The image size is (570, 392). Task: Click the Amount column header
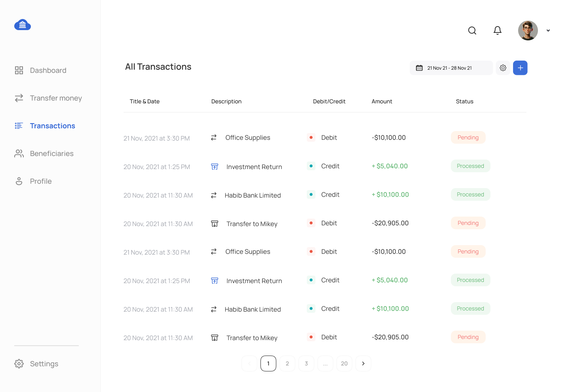pos(382,101)
